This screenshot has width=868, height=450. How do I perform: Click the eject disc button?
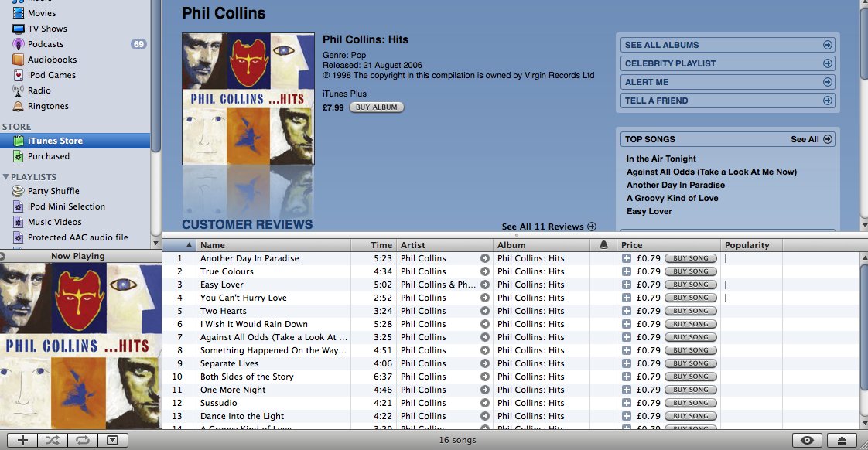(842, 441)
